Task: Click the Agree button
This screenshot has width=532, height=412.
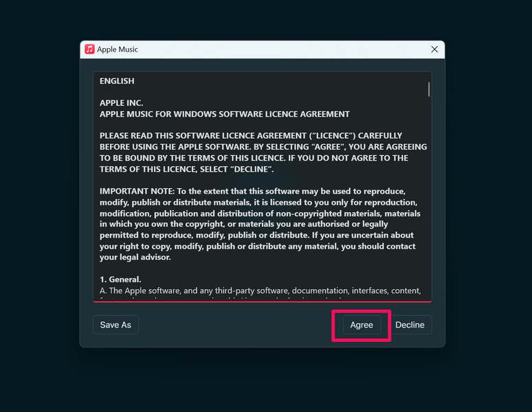Action: coord(362,325)
